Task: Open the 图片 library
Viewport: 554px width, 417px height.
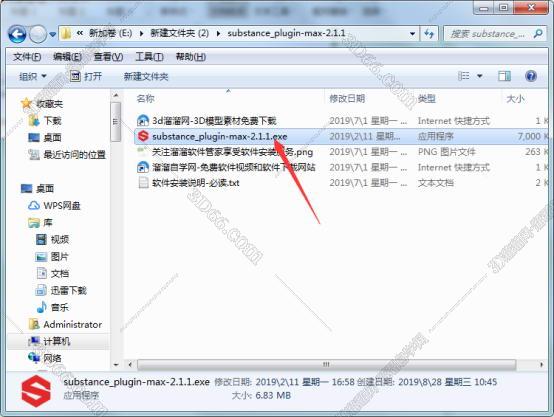Action: click(x=60, y=257)
